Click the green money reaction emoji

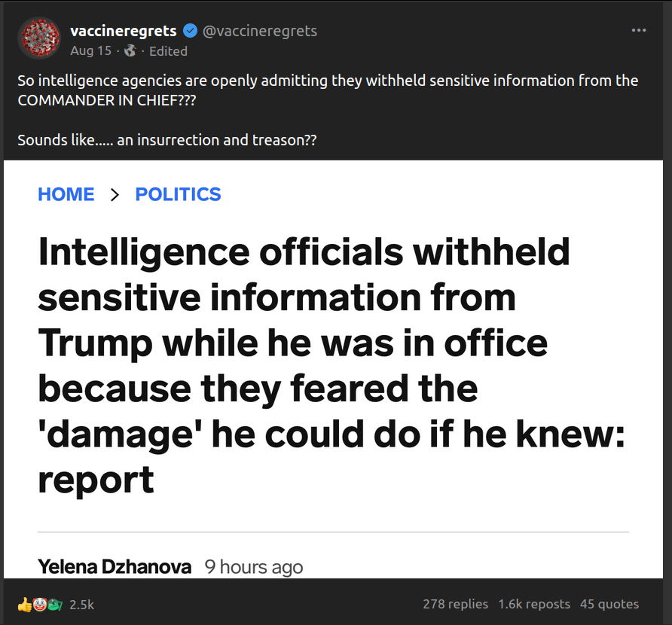(54, 604)
